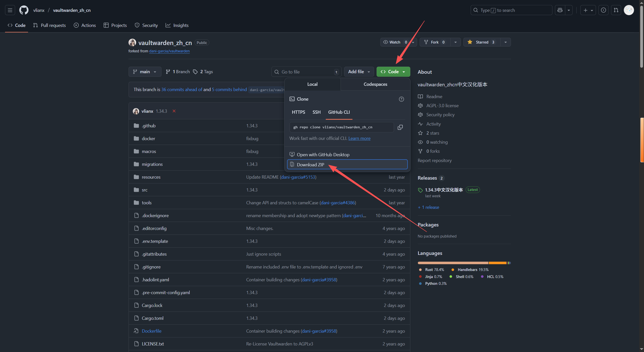Viewport: 644px width, 352px height.
Task: Switch to the Codespaces tab
Action: (x=375, y=84)
